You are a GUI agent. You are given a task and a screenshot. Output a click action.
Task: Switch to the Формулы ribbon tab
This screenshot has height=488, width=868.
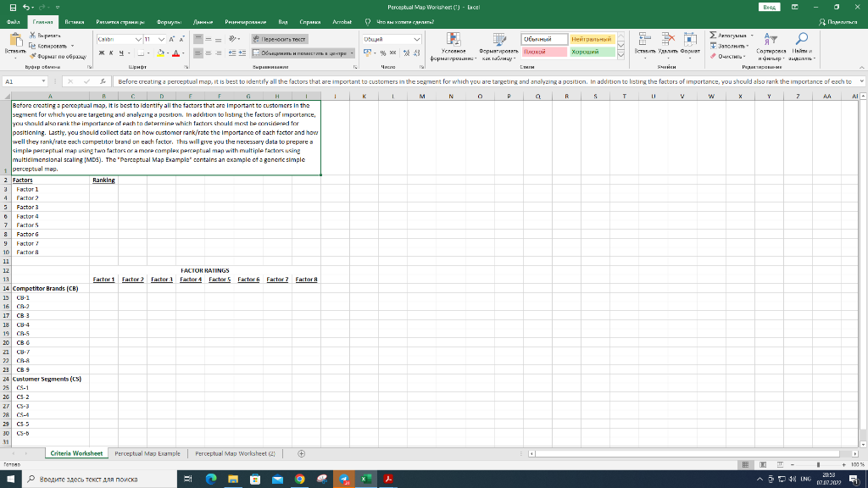pyautogui.click(x=169, y=22)
